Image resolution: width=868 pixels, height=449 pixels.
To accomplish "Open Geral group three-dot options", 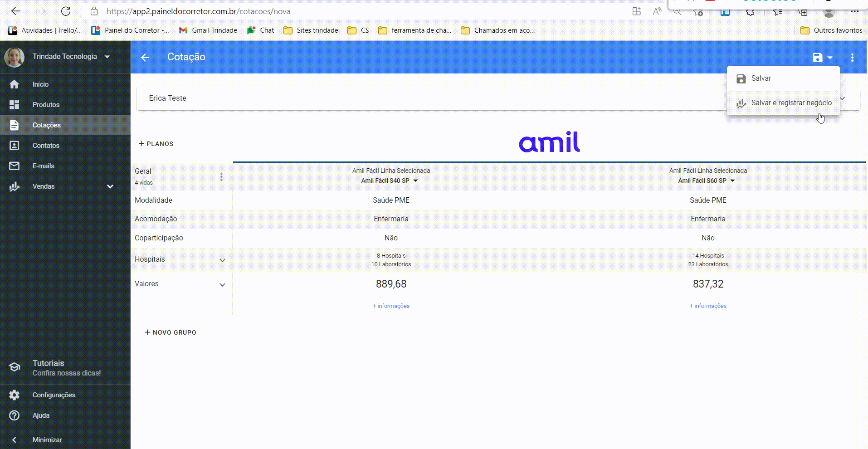I will coord(221,177).
